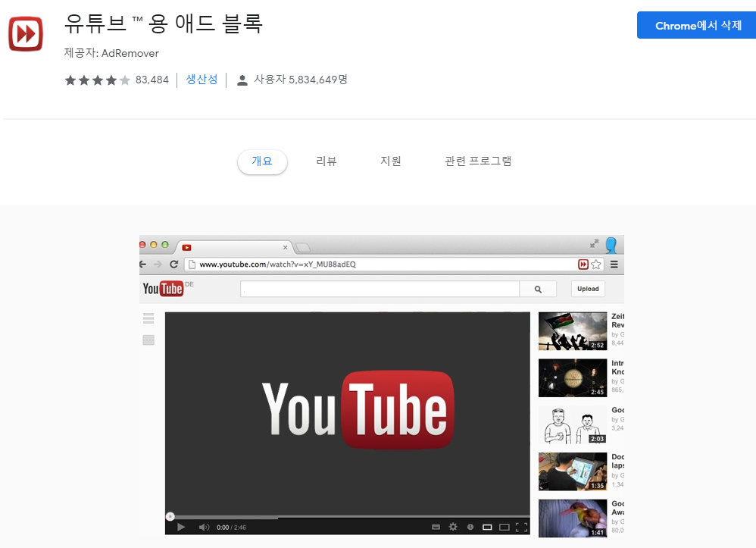Click the 83,484 ratings count

tap(152, 80)
